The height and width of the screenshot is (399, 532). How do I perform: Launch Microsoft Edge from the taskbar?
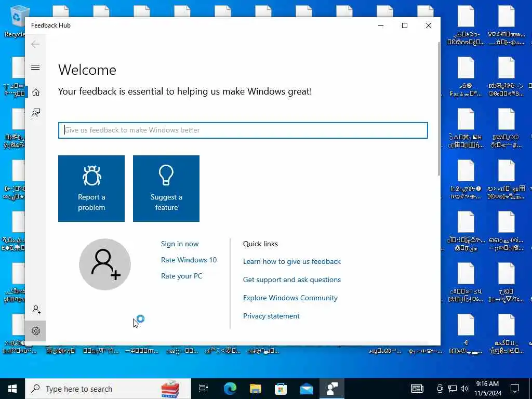(230, 389)
